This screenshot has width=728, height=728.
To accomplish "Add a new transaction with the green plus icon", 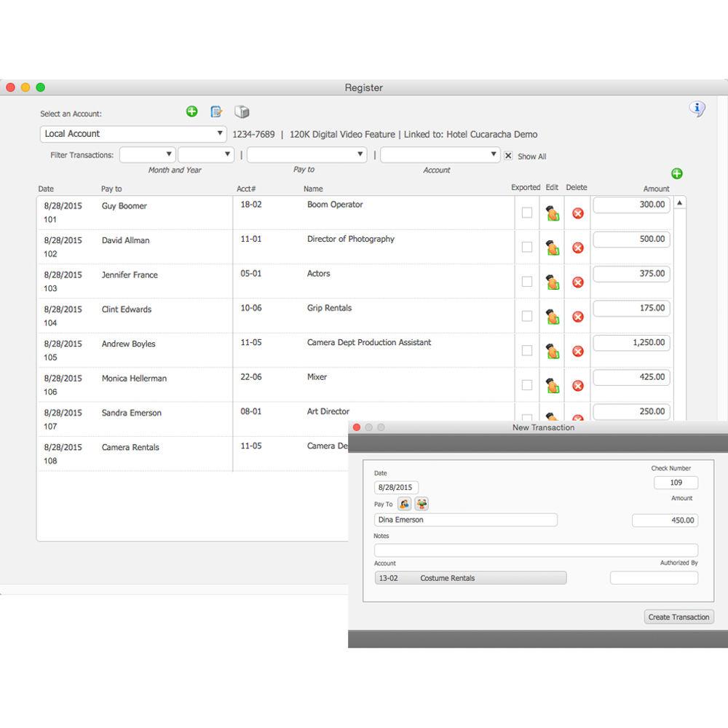I will click(676, 173).
